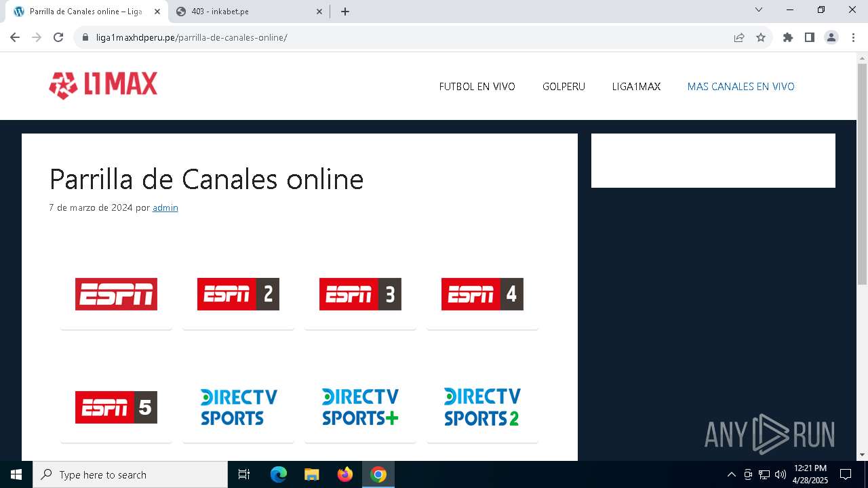
Task: Open the ESPN 2 channel logo
Action: [238, 294]
